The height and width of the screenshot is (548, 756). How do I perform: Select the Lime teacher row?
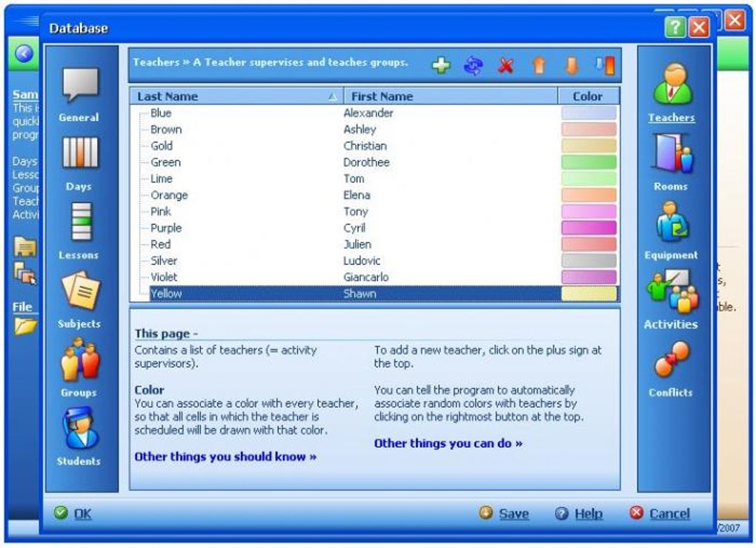[x=374, y=179]
